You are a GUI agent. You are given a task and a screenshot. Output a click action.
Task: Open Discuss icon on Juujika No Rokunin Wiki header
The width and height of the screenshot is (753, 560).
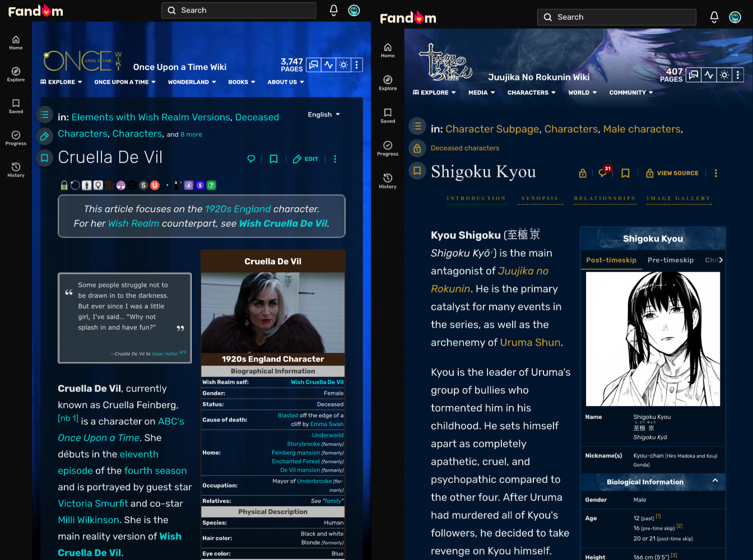[694, 74]
